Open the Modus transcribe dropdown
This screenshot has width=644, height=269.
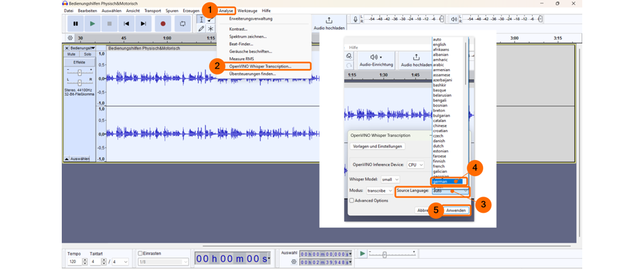(x=379, y=190)
